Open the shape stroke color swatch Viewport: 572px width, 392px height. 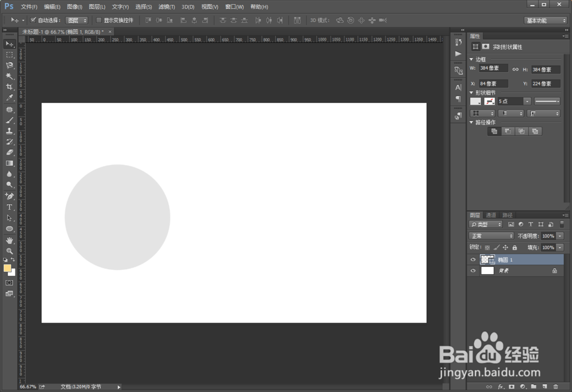point(489,101)
